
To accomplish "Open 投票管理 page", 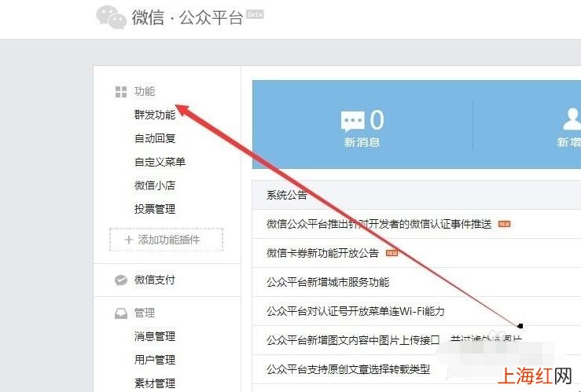I will [x=155, y=209].
